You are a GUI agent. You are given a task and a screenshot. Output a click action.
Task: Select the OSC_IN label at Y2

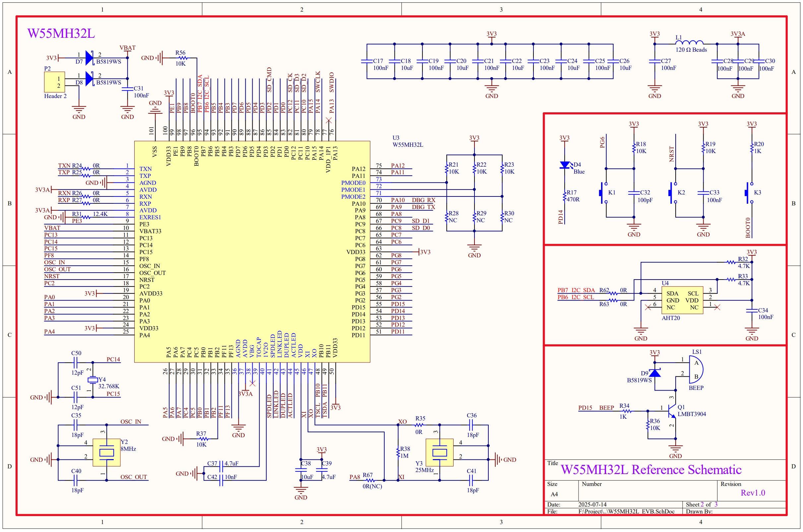click(131, 422)
